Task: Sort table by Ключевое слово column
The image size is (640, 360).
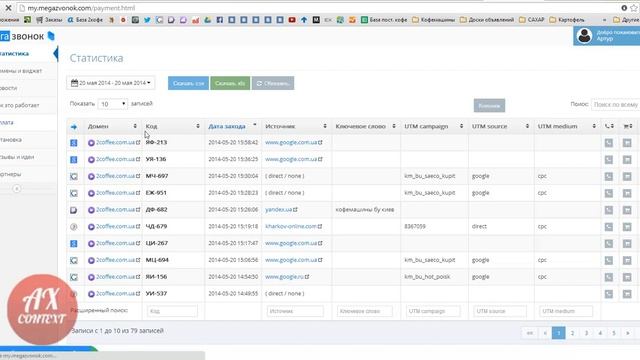Action: click(366, 127)
